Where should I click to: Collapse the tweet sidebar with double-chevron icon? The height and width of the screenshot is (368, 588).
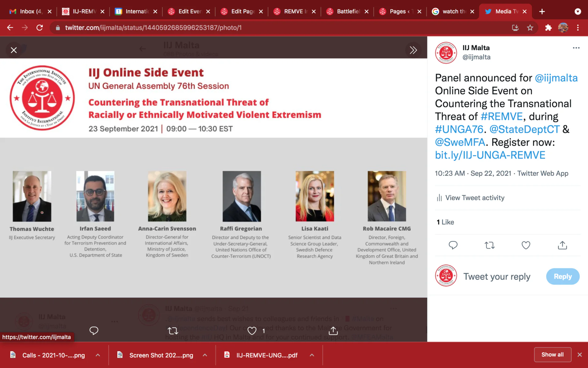[413, 50]
